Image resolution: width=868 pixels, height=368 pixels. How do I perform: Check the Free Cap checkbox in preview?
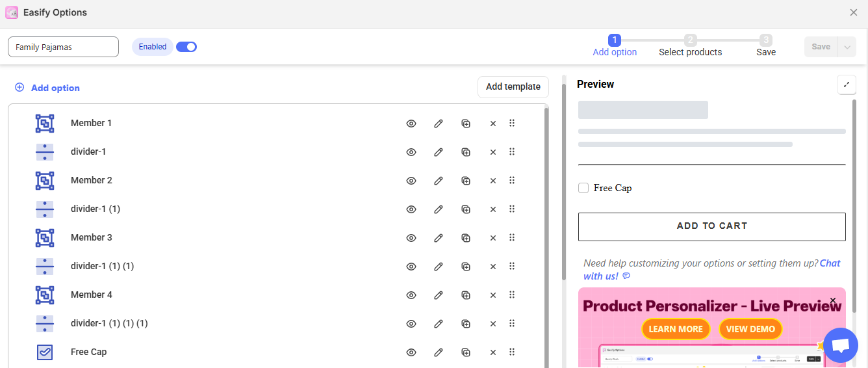point(583,188)
